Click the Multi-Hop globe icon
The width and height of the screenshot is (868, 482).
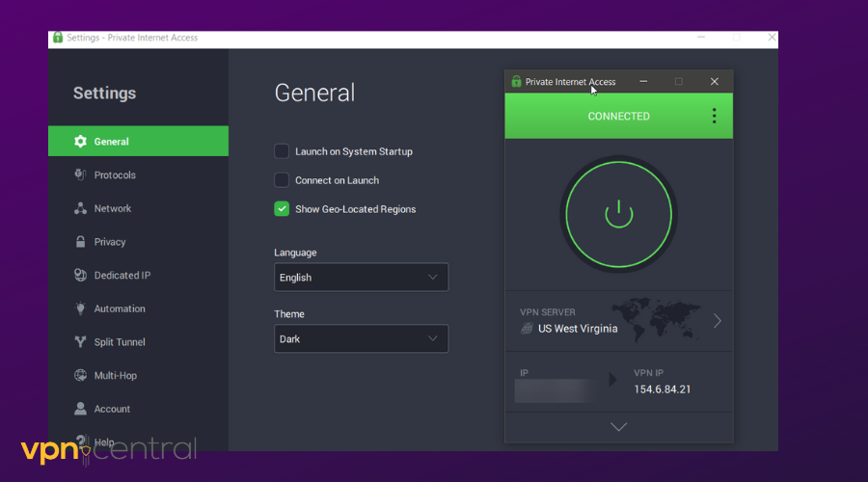(x=80, y=375)
